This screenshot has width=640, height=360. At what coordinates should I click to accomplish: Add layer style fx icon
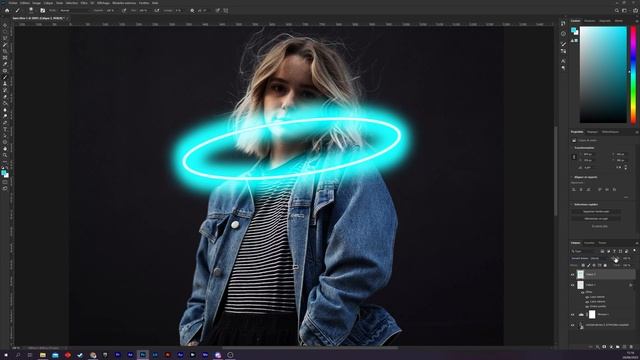pyautogui.click(x=598, y=347)
